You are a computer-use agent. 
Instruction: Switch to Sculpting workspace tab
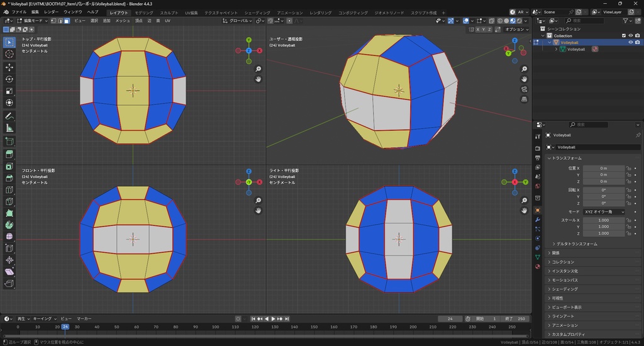pos(169,13)
